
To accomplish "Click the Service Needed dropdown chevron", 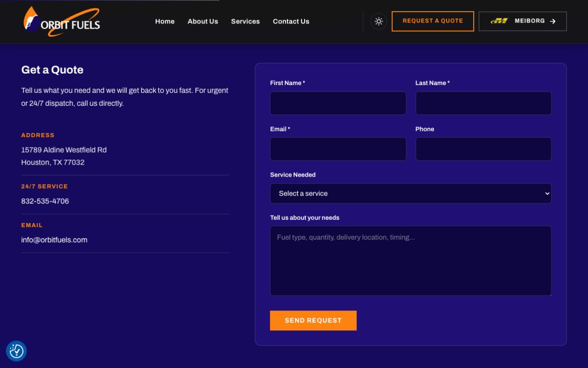I will click(547, 194).
